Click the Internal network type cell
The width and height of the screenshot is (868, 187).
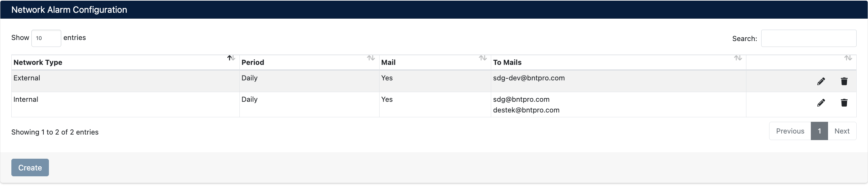point(26,99)
